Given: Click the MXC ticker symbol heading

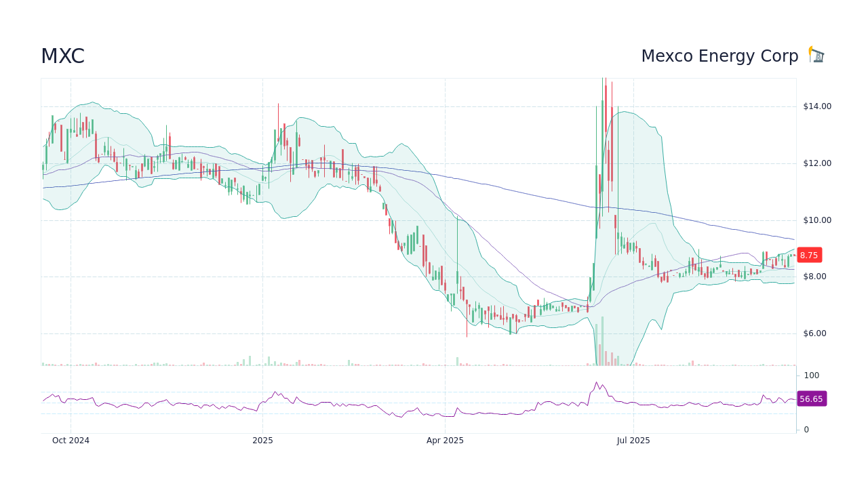Looking at the screenshot, I should (62, 56).
